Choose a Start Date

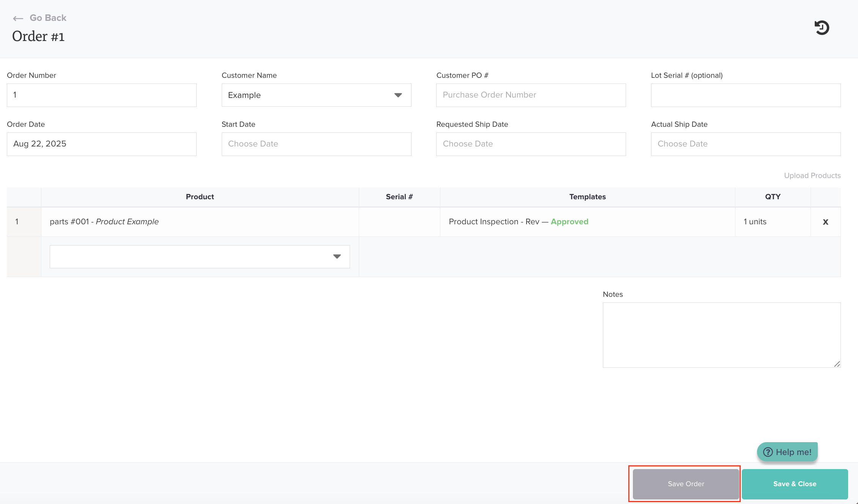[316, 144]
